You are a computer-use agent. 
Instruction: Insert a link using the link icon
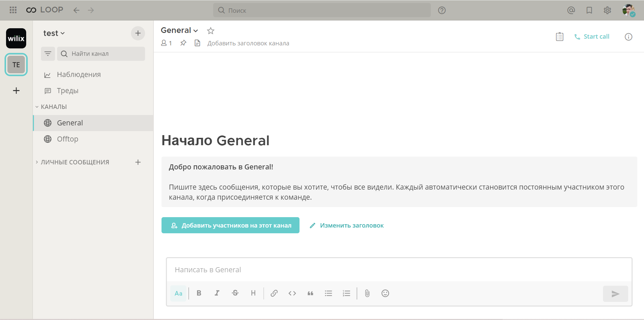click(x=274, y=293)
